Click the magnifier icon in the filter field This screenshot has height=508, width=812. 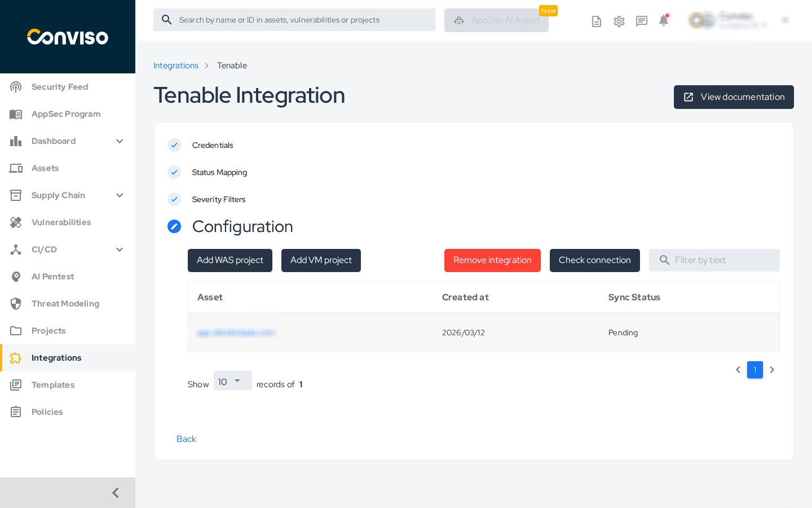665,260
